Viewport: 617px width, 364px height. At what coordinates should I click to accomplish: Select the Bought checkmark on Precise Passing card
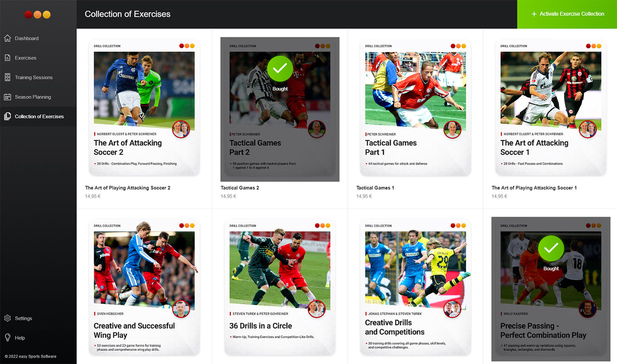pos(551,248)
